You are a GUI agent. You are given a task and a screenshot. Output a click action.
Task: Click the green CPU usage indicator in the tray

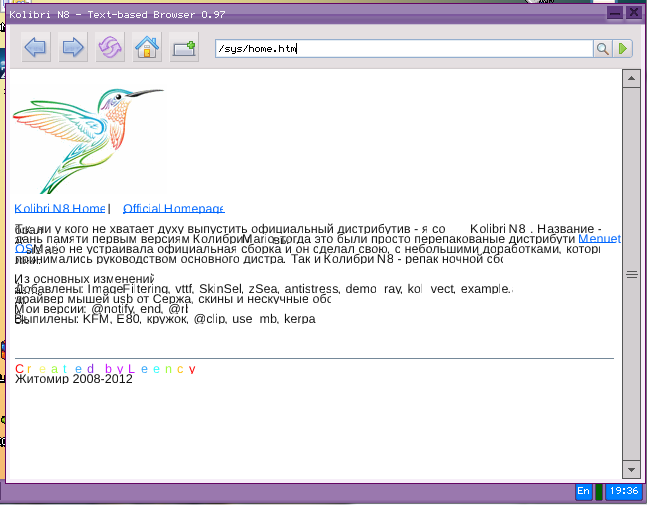point(599,491)
